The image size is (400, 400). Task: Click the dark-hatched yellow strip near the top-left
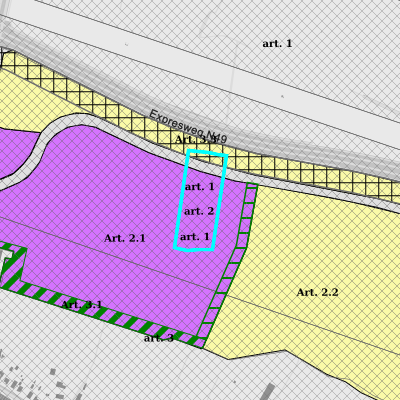coord(67,88)
